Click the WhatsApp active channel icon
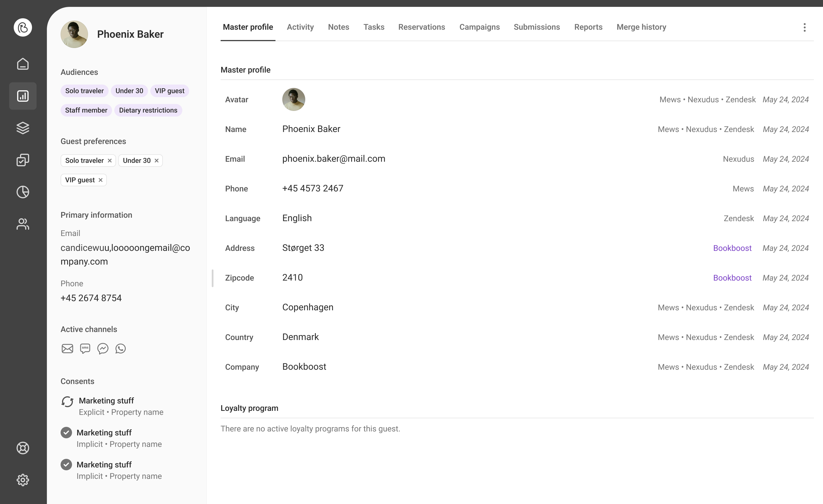Image resolution: width=823 pixels, height=504 pixels. 121,348
